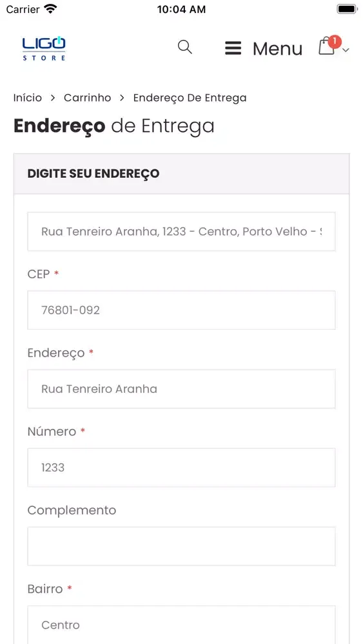The height and width of the screenshot is (644, 363).
Task: Edit the Número field 1233
Action: point(181,468)
